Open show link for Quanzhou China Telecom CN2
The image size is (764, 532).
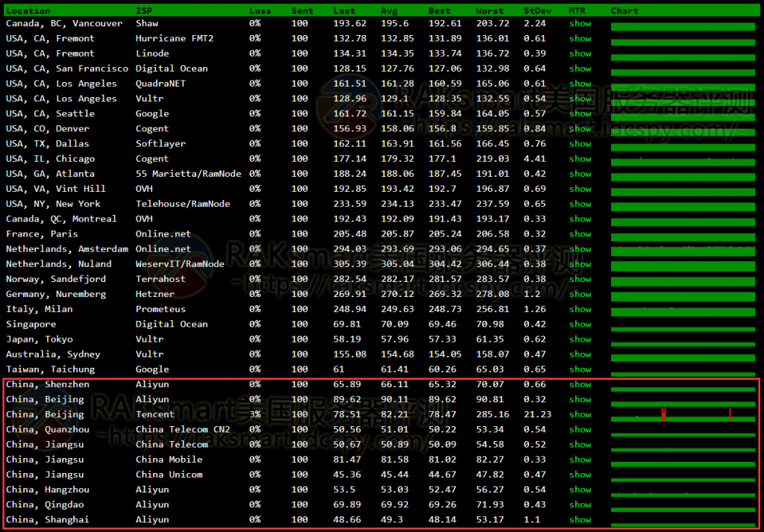[x=580, y=429]
